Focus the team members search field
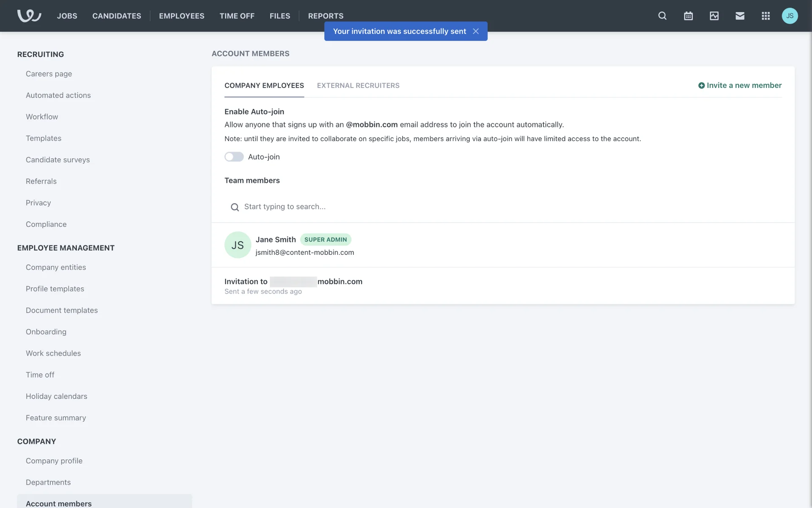 pyautogui.click(x=285, y=207)
